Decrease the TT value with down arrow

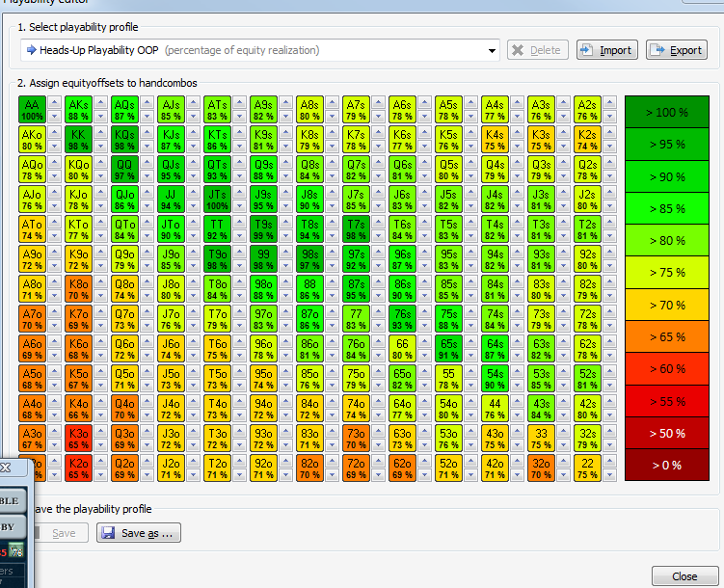[239, 236]
